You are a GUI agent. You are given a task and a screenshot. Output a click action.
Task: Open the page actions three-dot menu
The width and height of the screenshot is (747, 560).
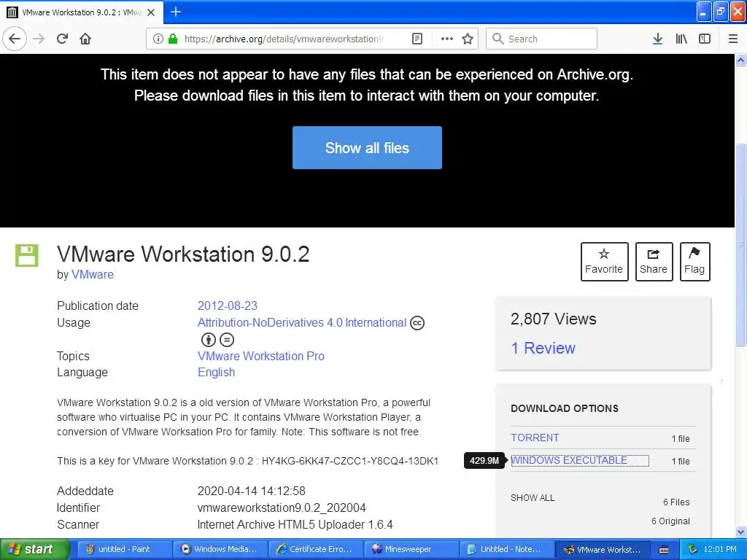click(x=447, y=39)
